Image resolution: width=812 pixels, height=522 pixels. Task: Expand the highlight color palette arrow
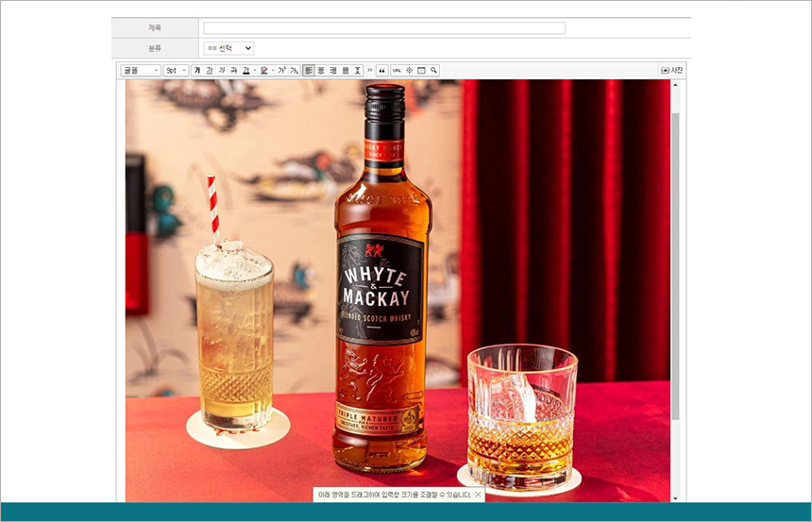273,71
